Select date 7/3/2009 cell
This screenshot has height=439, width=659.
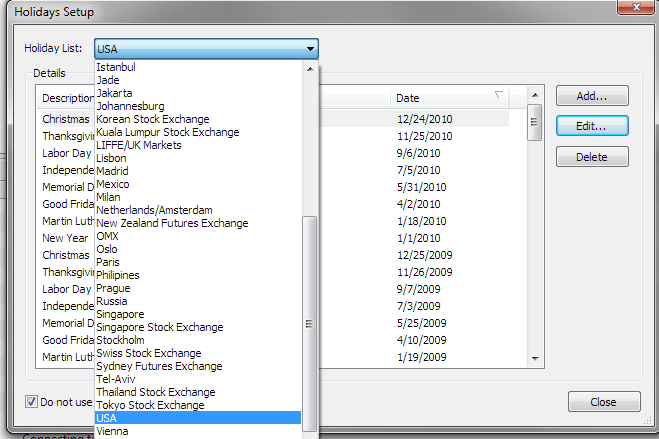pos(419,306)
